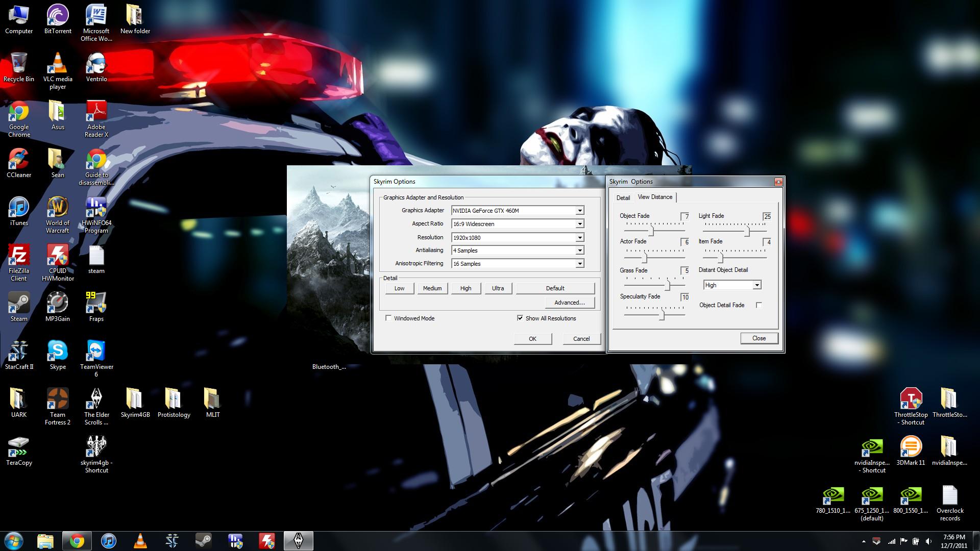Click Close in the View Distance dialog

[x=759, y=338]
